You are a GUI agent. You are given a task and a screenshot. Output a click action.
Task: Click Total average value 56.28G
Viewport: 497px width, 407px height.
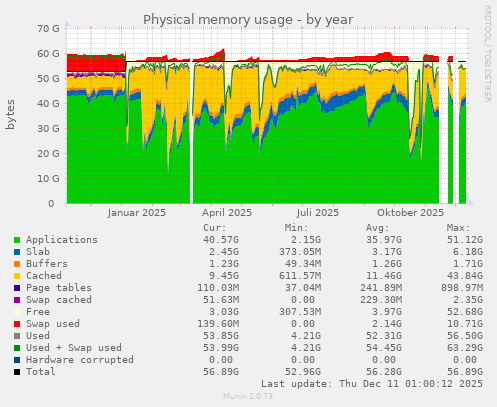pos(384,372)
